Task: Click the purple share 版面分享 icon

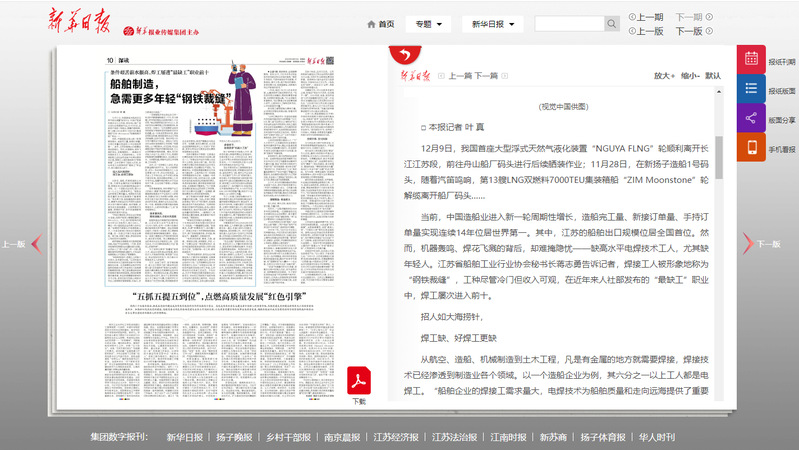Action: click(x=751, y=118)
